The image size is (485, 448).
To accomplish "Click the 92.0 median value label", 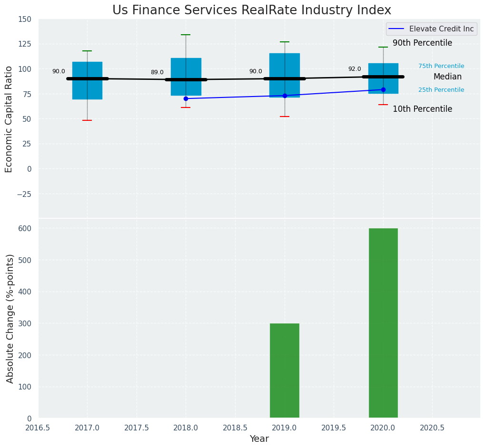I will pos(355,69).
